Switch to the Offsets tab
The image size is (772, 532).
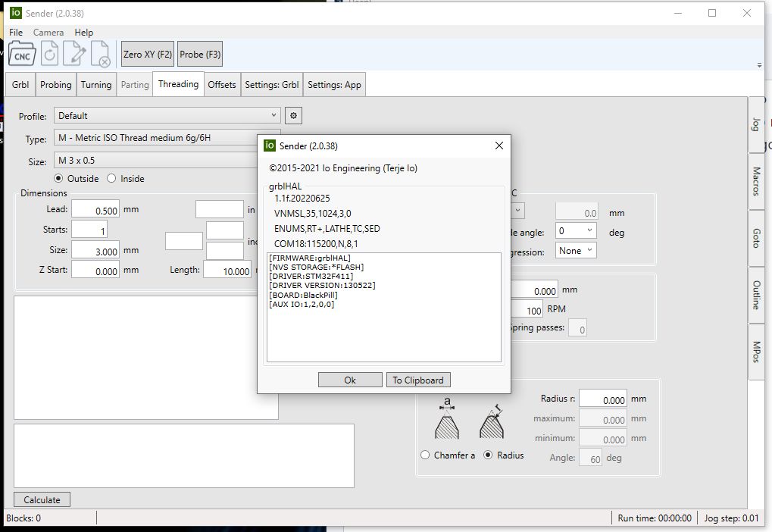pyautogui.click(x=221, y=85)
